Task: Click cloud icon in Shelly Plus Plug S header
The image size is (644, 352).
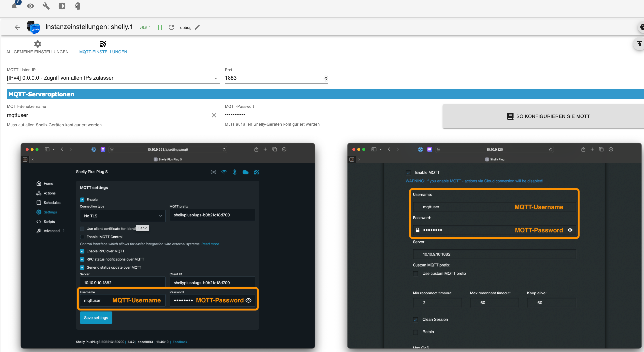Action: pyautogui.click(x=246, y=172)
